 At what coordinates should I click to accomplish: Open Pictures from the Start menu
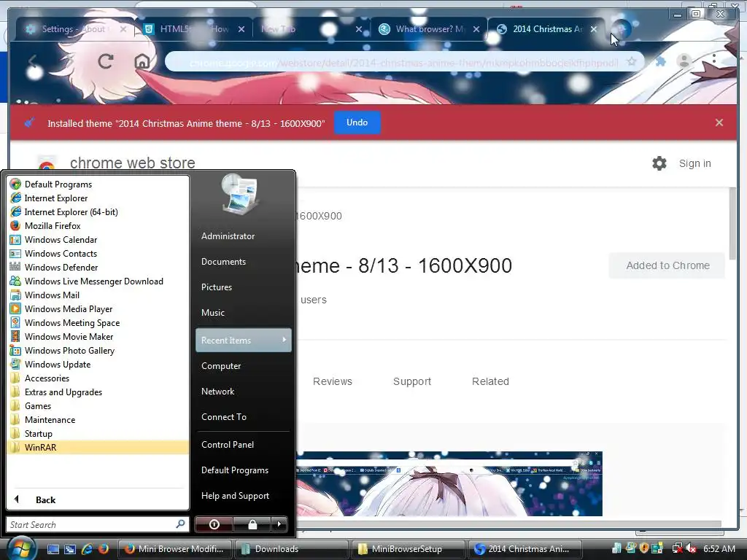[x=216, y=287]
